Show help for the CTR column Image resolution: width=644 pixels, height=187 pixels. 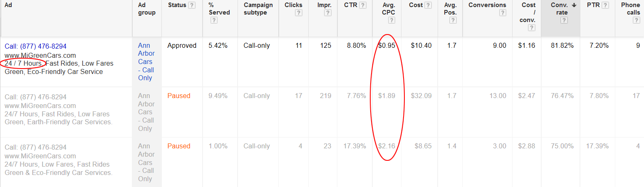[363, 5]
